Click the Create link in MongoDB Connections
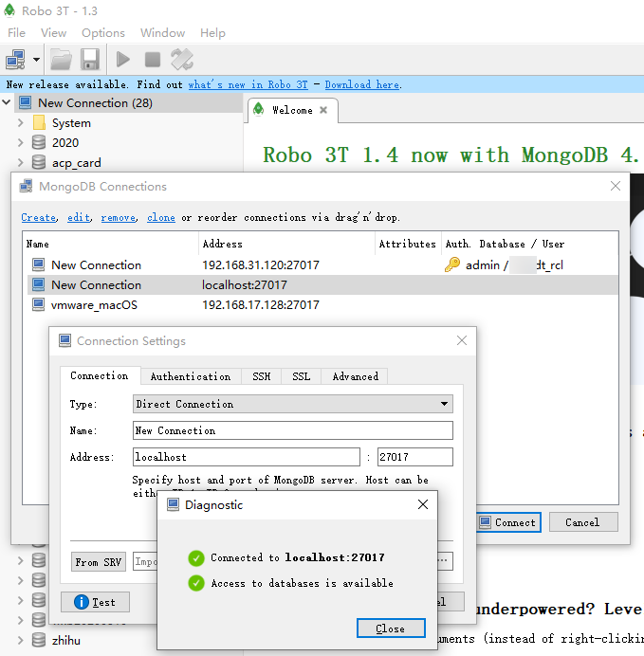644x656 pixels. click(x=39, y=217)
